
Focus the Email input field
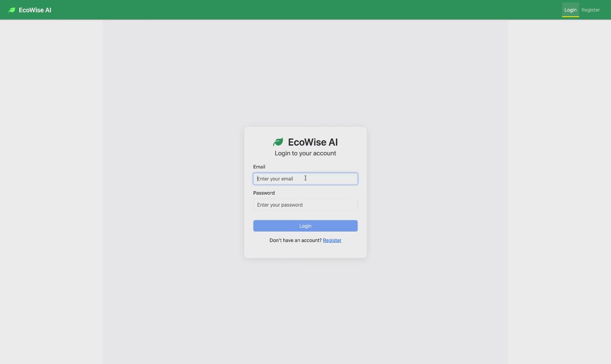tap(305, 178)
